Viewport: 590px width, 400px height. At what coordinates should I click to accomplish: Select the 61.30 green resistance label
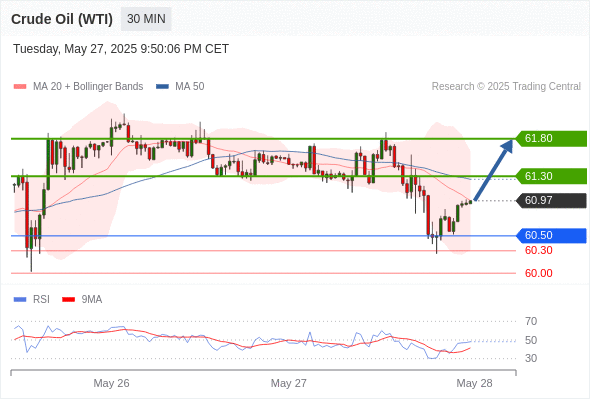coord(551,176)
